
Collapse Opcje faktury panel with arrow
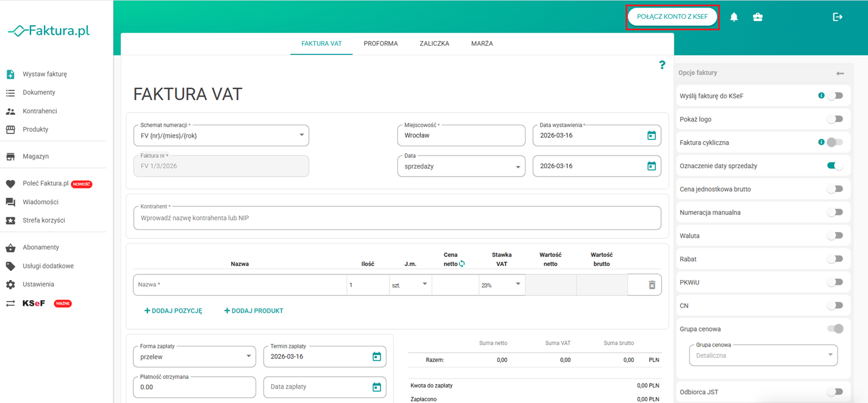839,73
